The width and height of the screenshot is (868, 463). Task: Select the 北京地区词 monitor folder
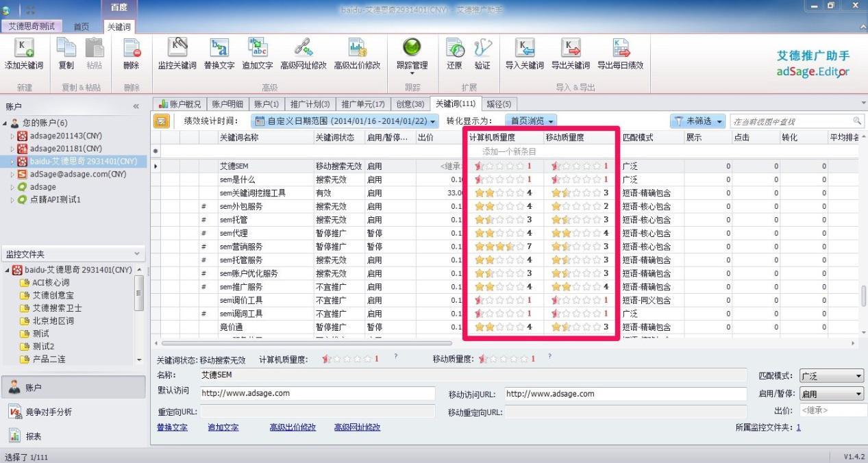[x=53, y=321]
